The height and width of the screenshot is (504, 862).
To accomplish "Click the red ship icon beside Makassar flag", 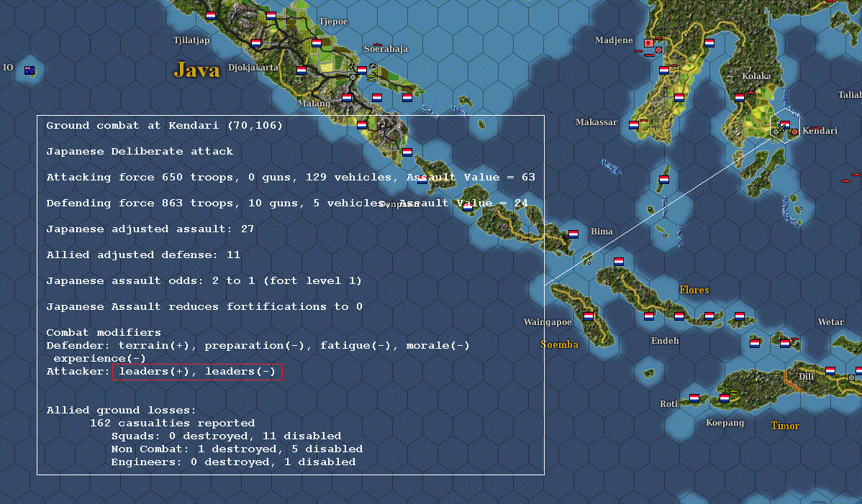I will 643,119.
